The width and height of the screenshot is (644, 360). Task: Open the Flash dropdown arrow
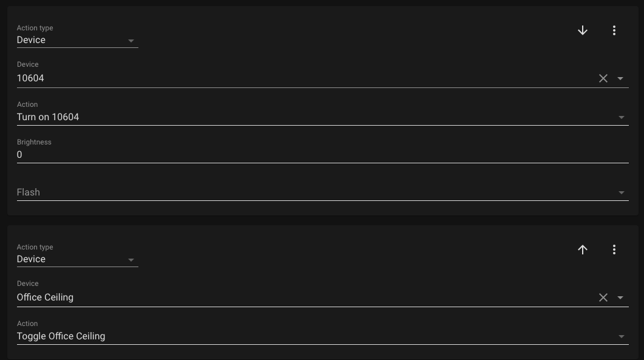[621, 193]
